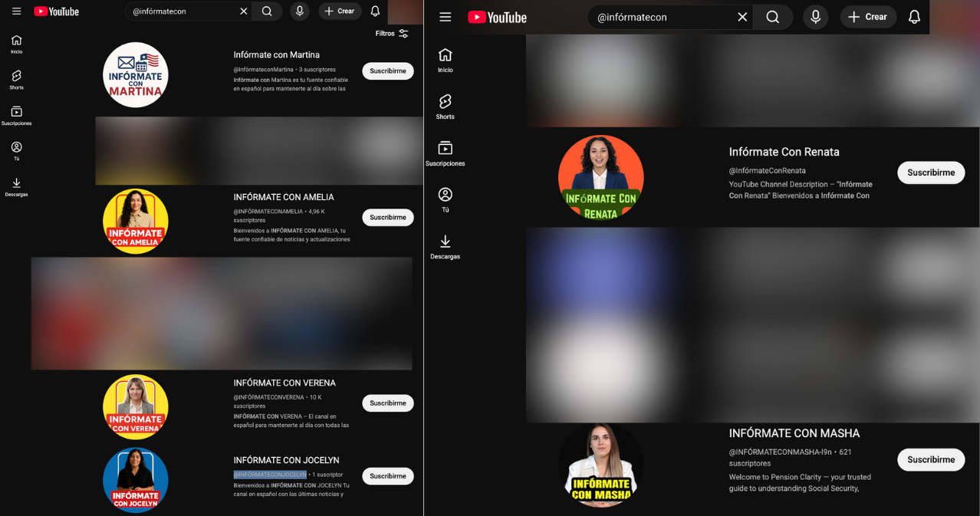Click the INFÓRMATE CON JOCELYN channel avatar
This screenshot has height=516, width=980.
[x=136, y=479]
